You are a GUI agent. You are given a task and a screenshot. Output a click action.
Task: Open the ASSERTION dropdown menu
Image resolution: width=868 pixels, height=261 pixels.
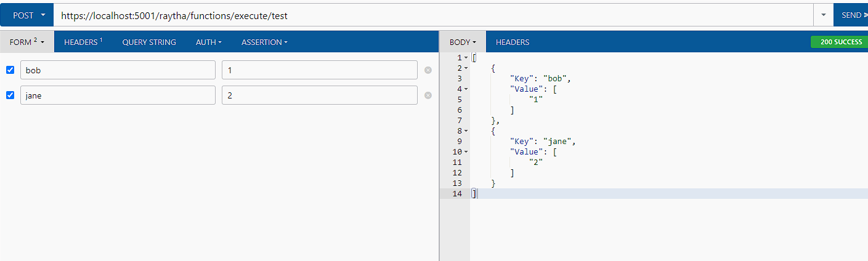[x=264, y=42]
